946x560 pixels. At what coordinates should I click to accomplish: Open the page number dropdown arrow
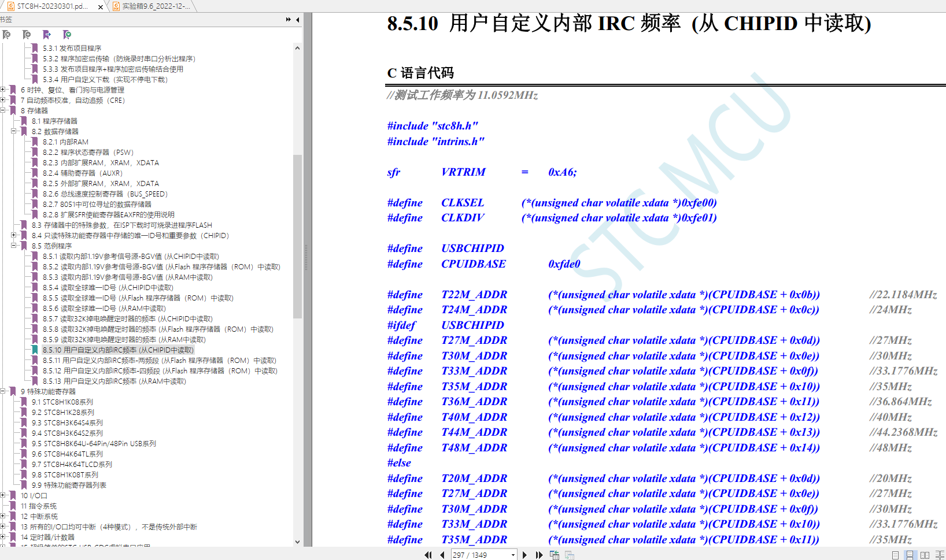click(513, 555)
